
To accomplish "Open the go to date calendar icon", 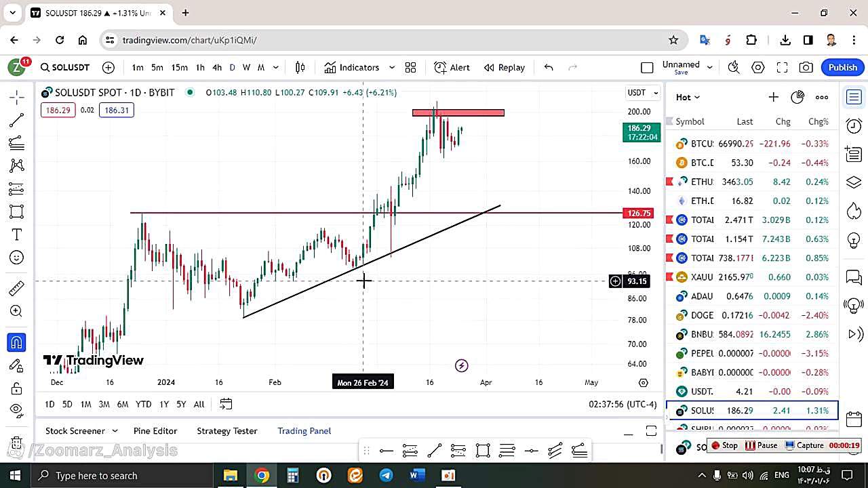I will [226, 404].
